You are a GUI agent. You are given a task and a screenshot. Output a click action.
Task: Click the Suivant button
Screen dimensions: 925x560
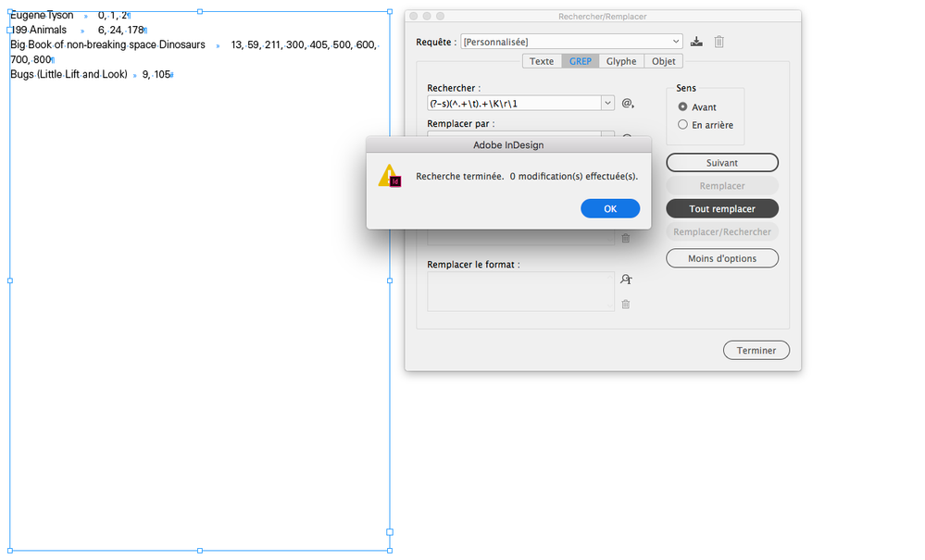pos(722,163)
